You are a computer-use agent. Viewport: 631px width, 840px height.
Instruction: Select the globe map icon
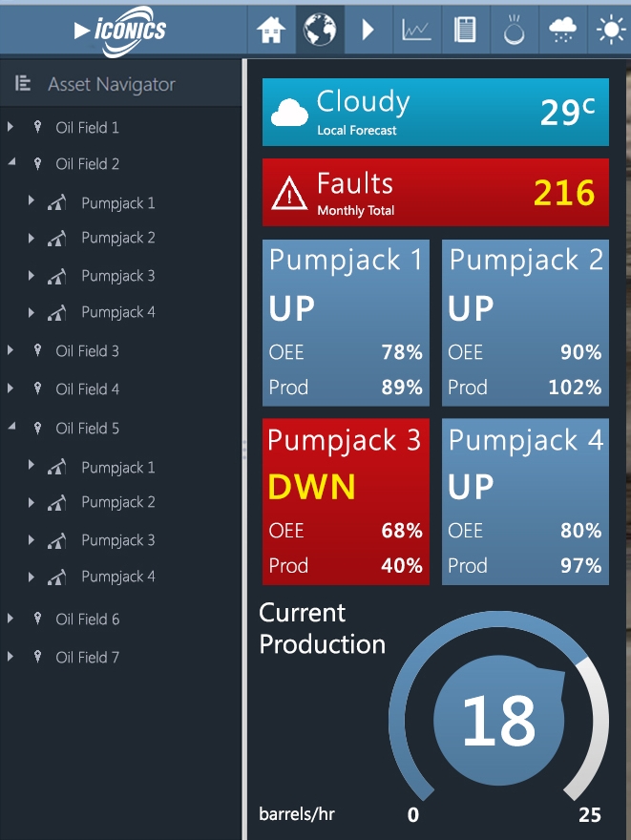(320, 30)
